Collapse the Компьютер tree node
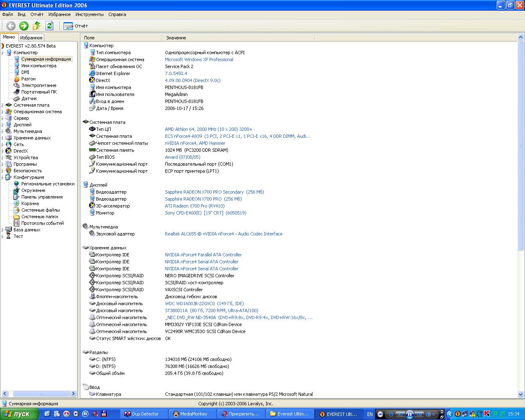 point(3,52)
